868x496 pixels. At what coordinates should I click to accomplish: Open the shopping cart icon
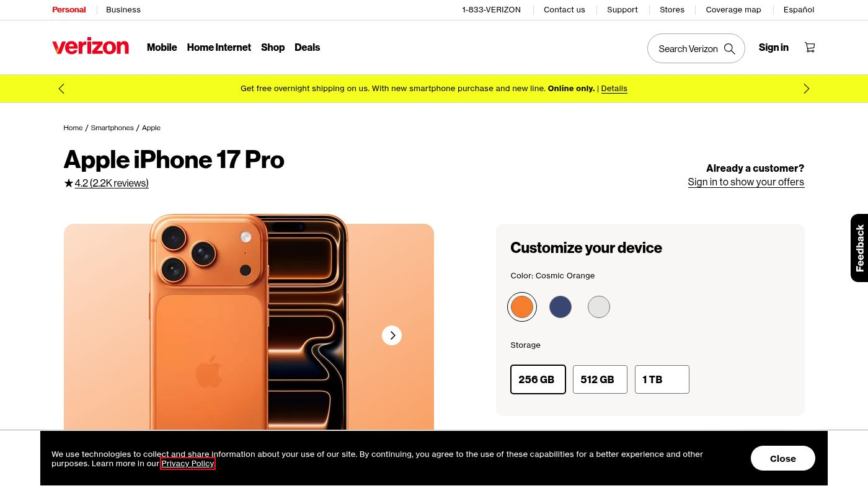[x=810, y=47]
